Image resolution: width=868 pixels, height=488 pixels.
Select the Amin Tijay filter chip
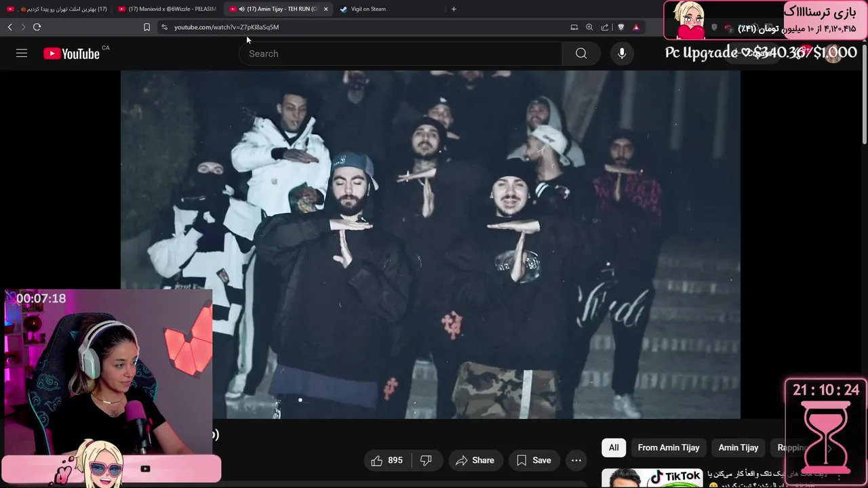click(x=738, y=447)
